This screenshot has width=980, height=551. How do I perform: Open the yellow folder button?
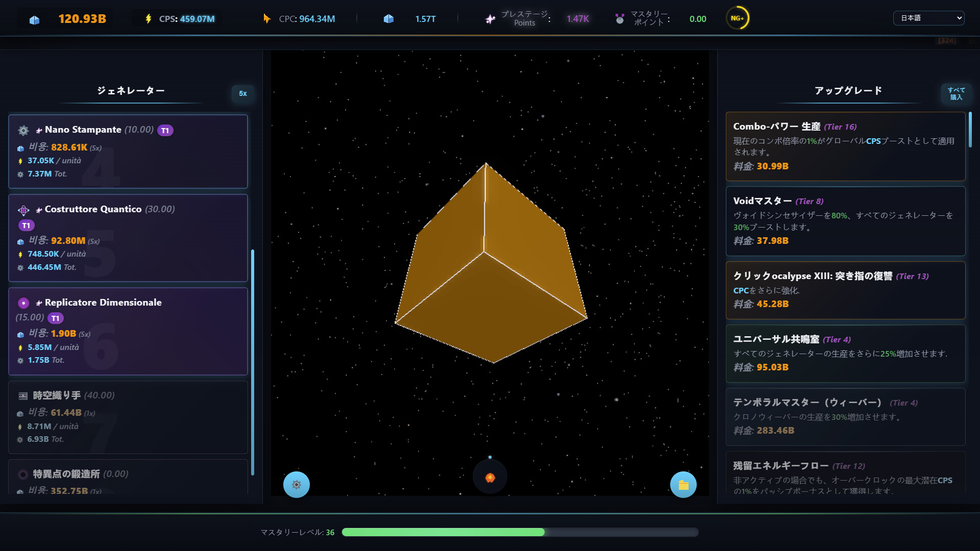[x=683, y=485]
